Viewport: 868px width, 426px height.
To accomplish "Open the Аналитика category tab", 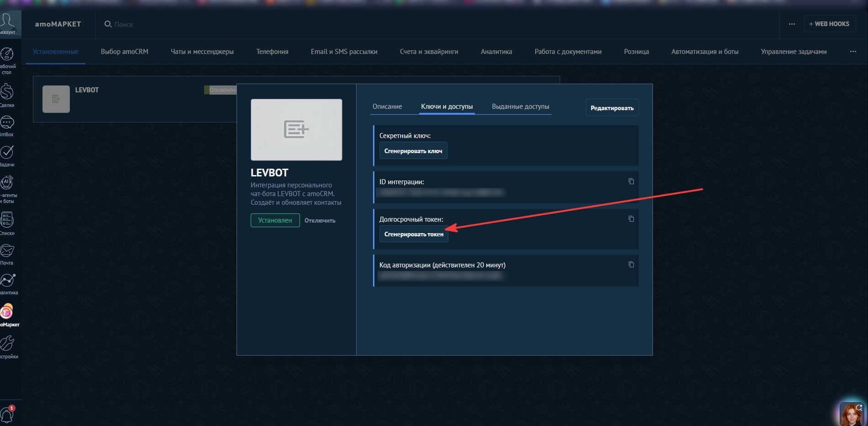I will tap(496, 52).
